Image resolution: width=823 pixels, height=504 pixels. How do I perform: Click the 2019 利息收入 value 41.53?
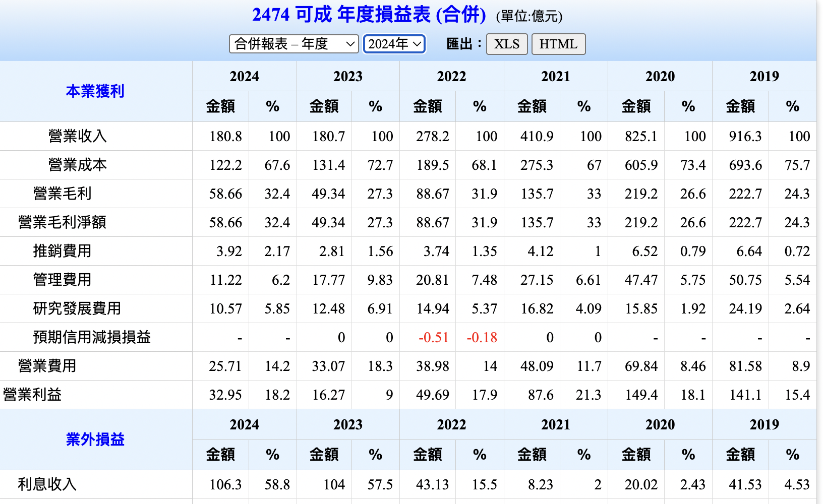745,484
